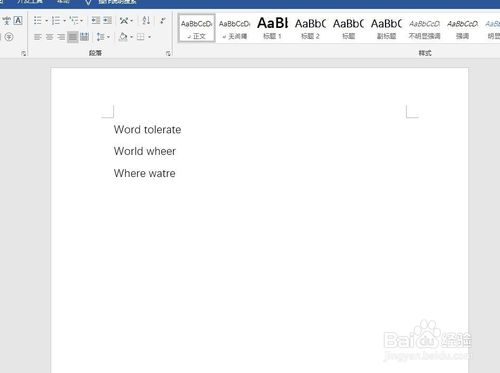
Task: Click the enclosed character icon
Action: 9,37
